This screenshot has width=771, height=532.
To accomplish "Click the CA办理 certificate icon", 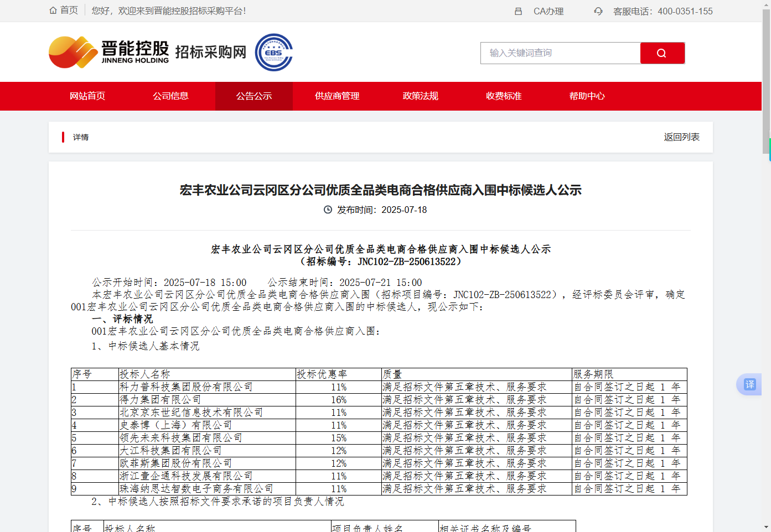I will [x=518, y=11].
